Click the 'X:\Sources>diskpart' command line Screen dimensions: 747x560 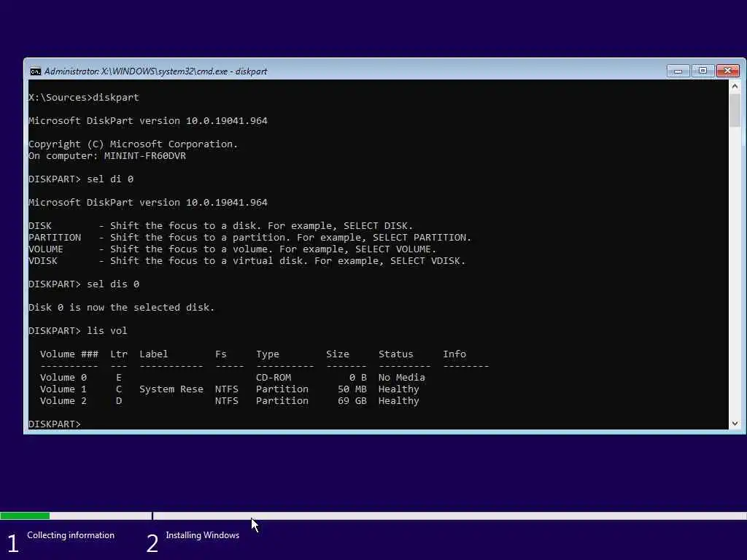click(84, 97)
